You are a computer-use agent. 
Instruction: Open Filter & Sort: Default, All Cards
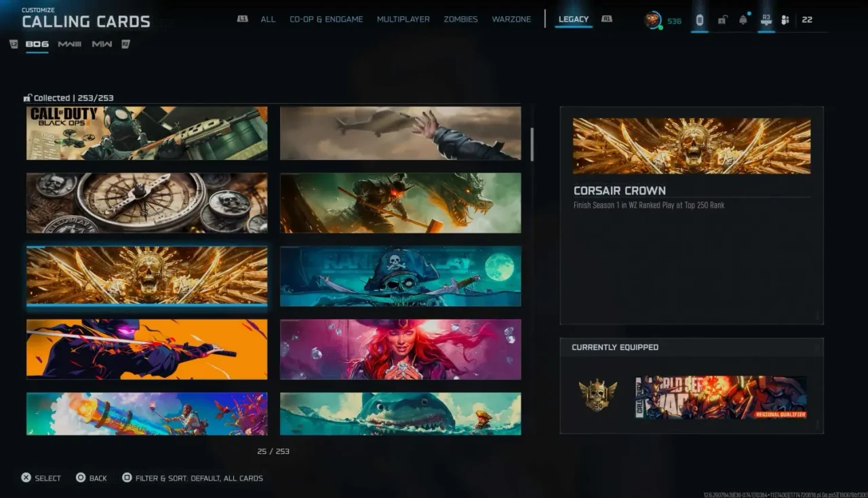point(199,478)
